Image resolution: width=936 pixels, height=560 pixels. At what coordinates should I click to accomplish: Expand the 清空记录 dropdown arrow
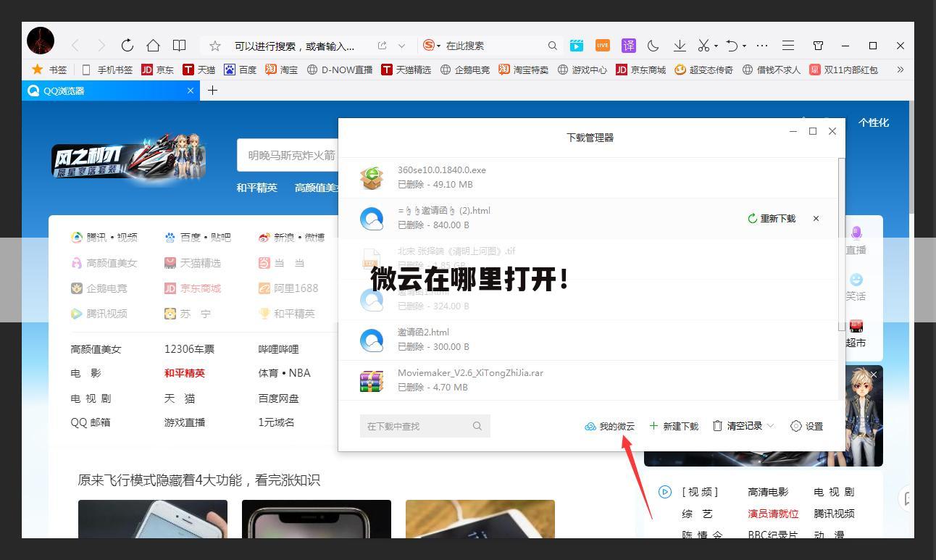tap(770, 426)
